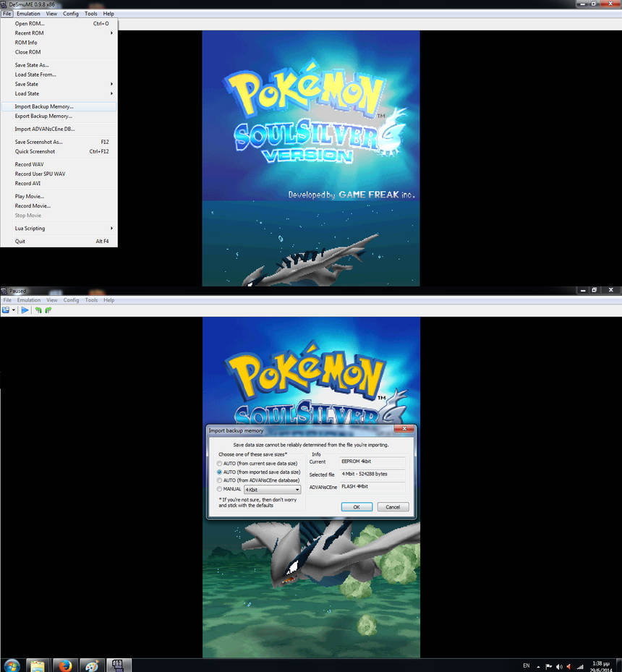
Task: Click OK in Import backup memory dialog
Action: [x=357, y=507]
